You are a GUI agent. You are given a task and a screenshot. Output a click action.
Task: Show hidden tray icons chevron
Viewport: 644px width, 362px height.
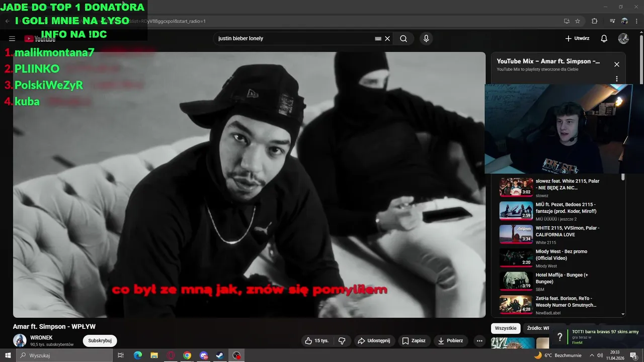pyautogui.click(x=593, y=355)
